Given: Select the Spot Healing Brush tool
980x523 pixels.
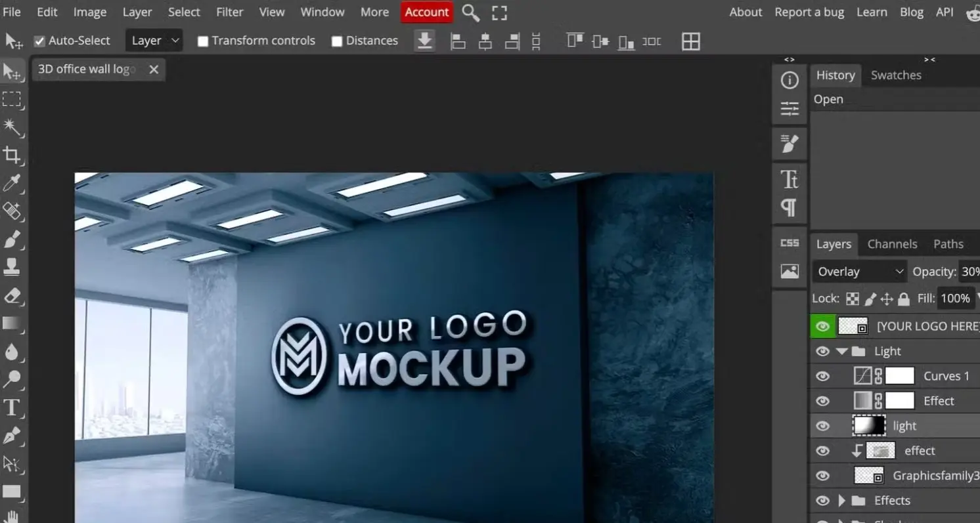Looking at the screenshot, I should 12,211.
